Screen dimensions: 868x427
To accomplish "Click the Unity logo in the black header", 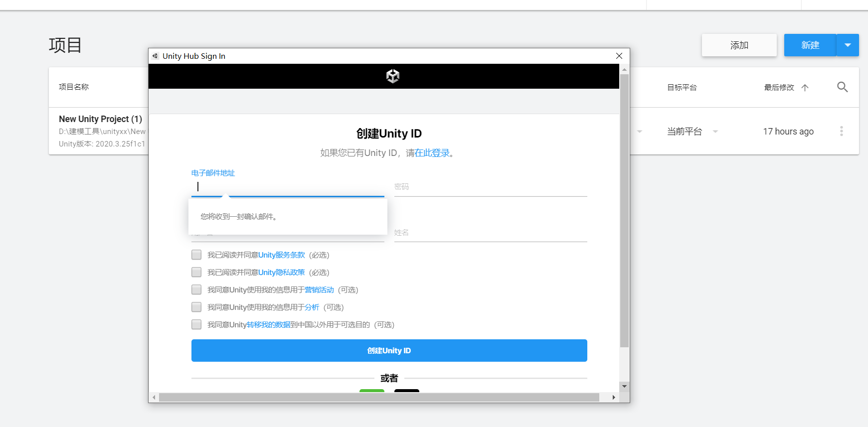I will tap(393, 76).
